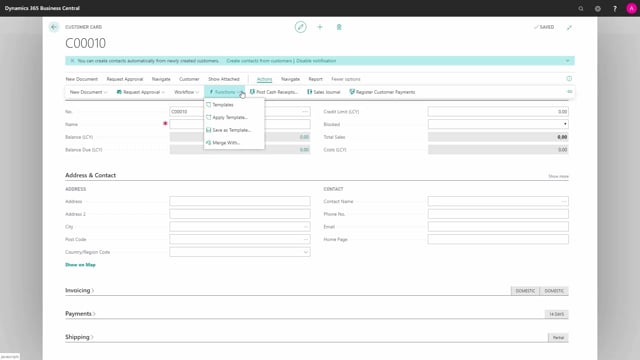
Task: Select the Show Attached tab
Action: 224,79
